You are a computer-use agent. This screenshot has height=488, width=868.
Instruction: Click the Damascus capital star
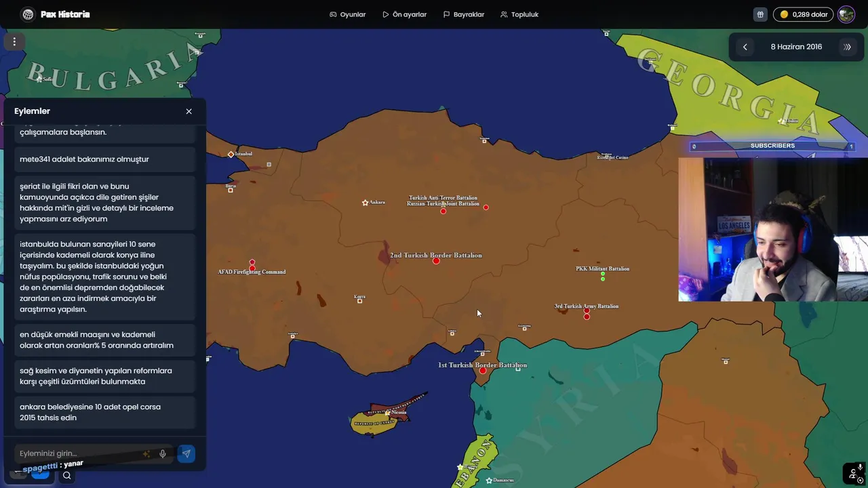tap(489, 481)
